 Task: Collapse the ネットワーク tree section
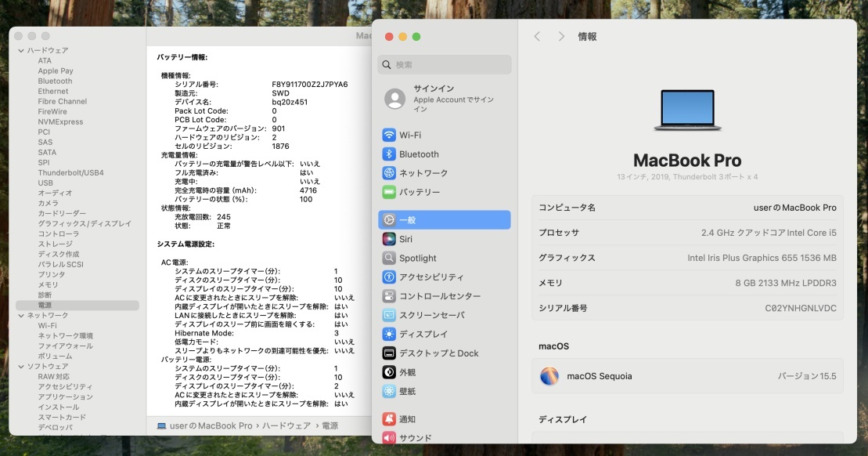21,315
